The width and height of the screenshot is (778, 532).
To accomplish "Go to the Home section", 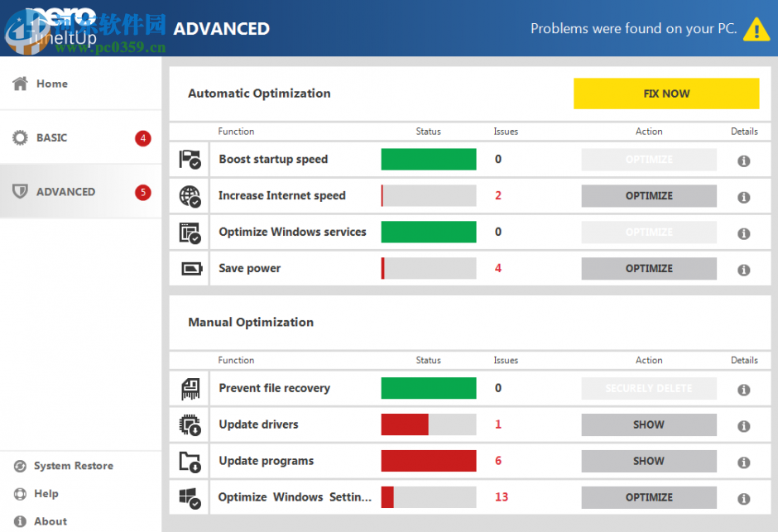I will pos(51,84).
